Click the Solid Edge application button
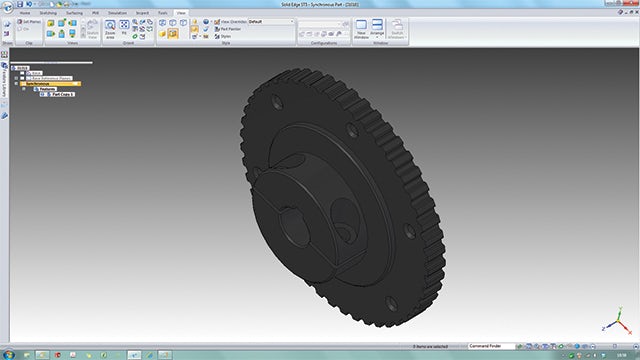This screenshot has height=360, width=640. tap(7, 6)
